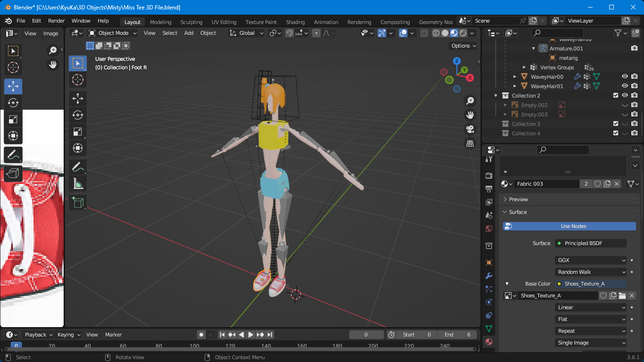Open Linear interpolation dropdown
644x362 pixels.
[591, 307]
